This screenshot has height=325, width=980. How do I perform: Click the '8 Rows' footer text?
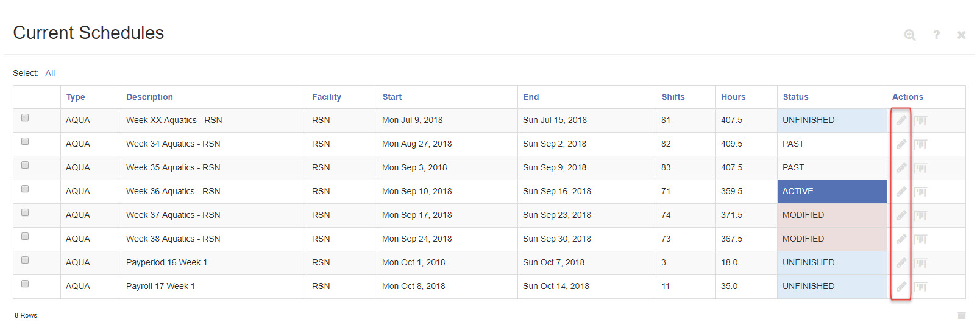(x=26, y=315)
